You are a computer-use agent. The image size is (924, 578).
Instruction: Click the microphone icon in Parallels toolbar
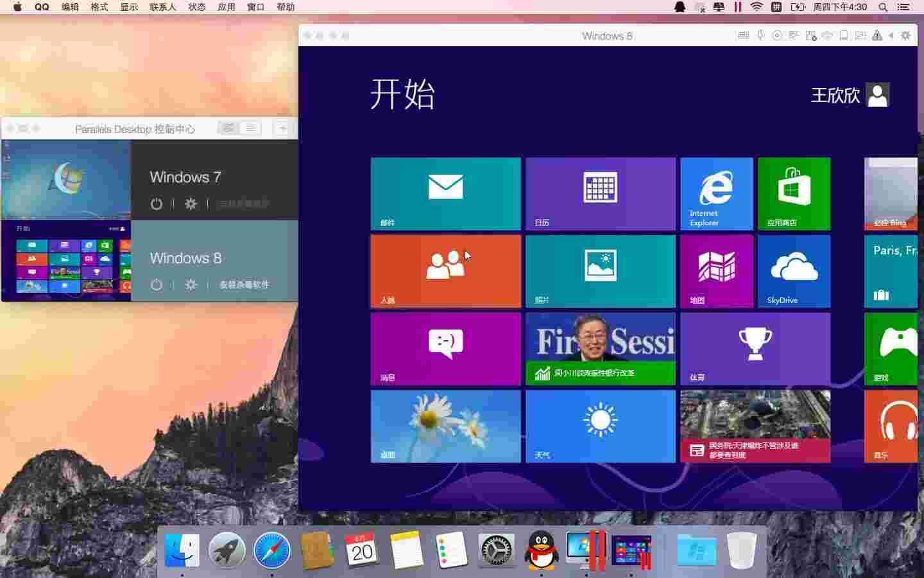[x=760, y=35]
